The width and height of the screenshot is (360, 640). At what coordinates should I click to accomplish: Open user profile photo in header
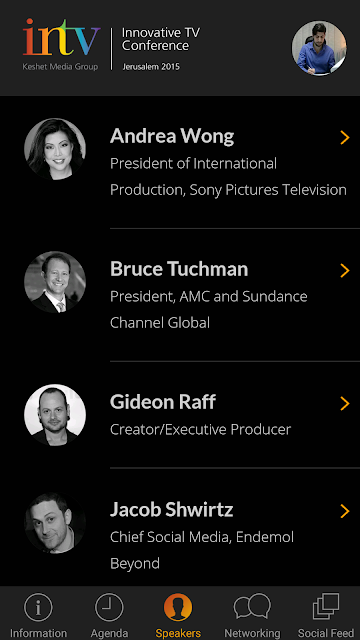coord(319,48)
